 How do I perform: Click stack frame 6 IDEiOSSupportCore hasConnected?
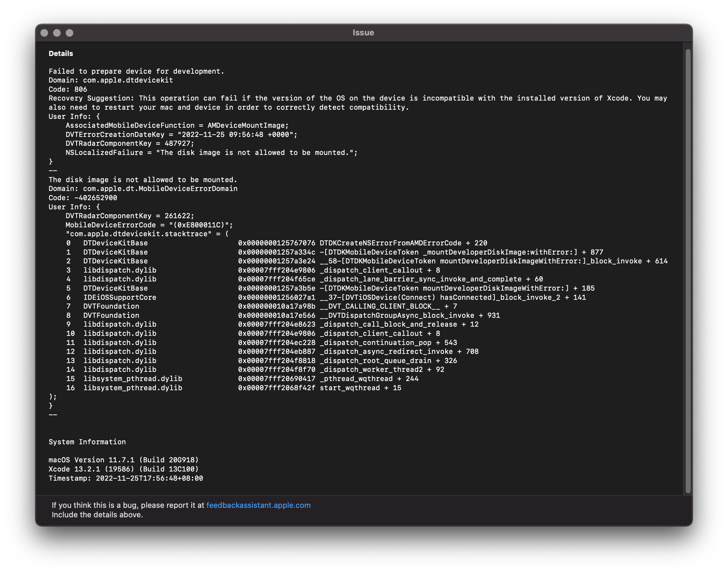click(x=326, y=297)
